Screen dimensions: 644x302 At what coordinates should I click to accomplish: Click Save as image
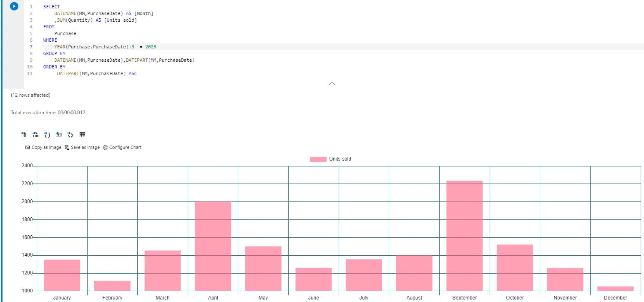click(x=82, y=147)
